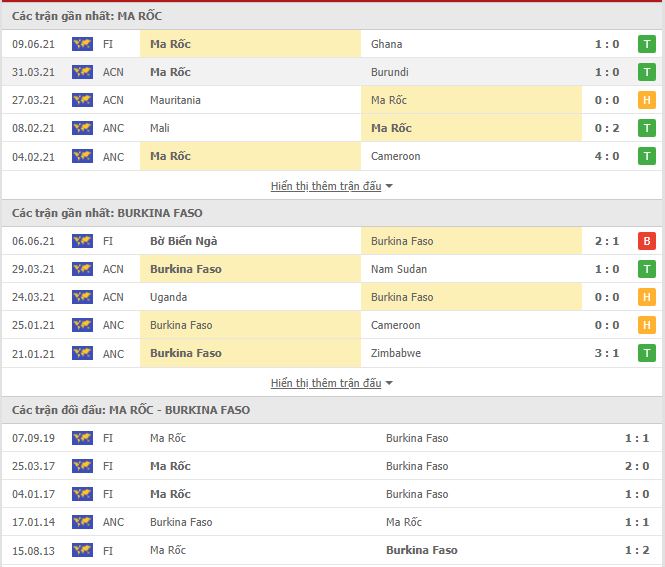Click team name Cameroon in the 04.02.21 row

pyautogui.click(x=395, y=156)
